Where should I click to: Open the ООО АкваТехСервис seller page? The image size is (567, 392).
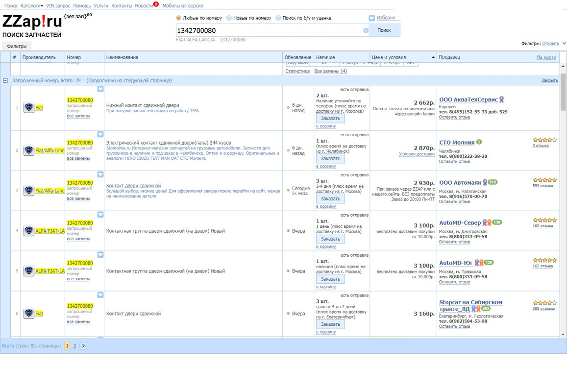tap(468, 99)
